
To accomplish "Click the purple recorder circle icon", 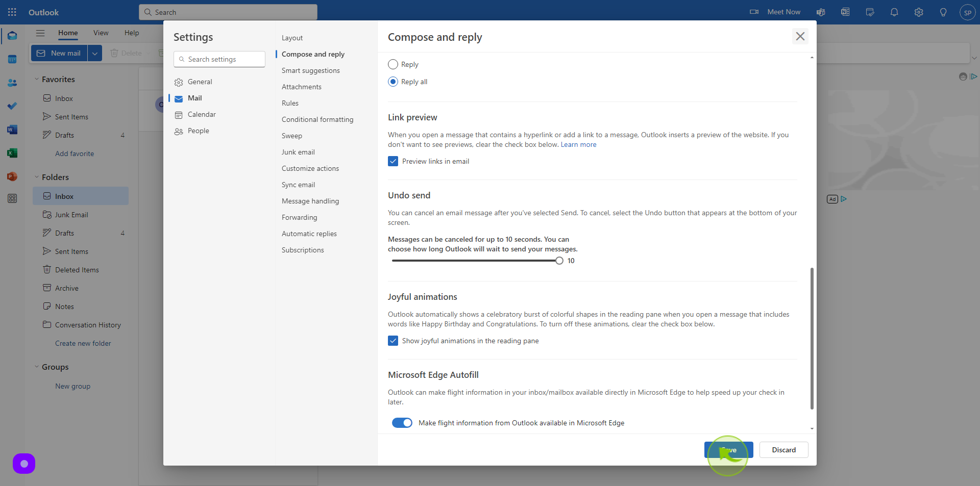I will (x=24, y=464).
